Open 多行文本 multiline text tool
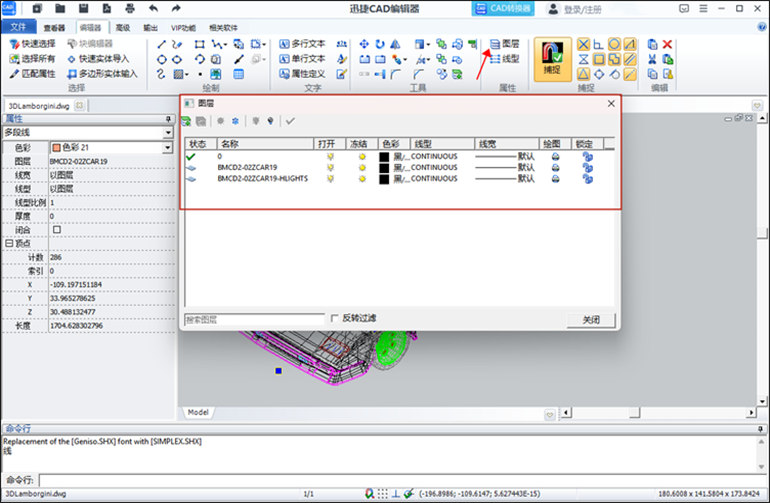 click(302, 44)
